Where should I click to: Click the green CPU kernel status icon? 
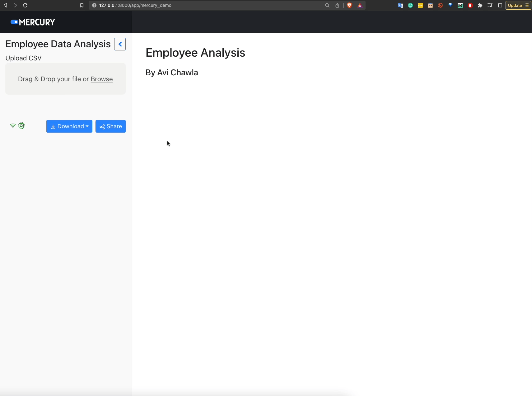pyautogui.click(x=21, y=126)
